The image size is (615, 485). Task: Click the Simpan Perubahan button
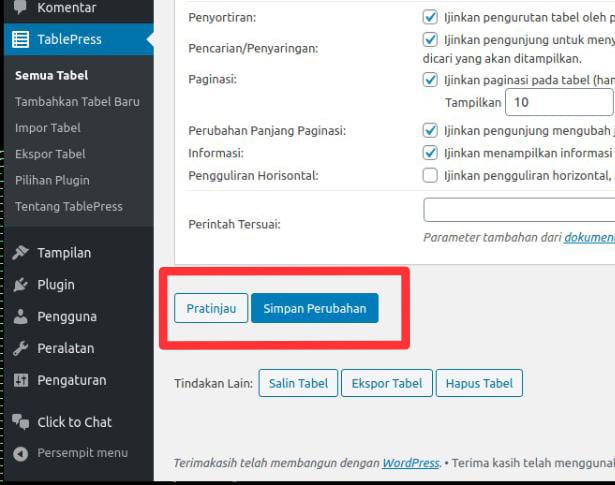(x=315, y=308)
